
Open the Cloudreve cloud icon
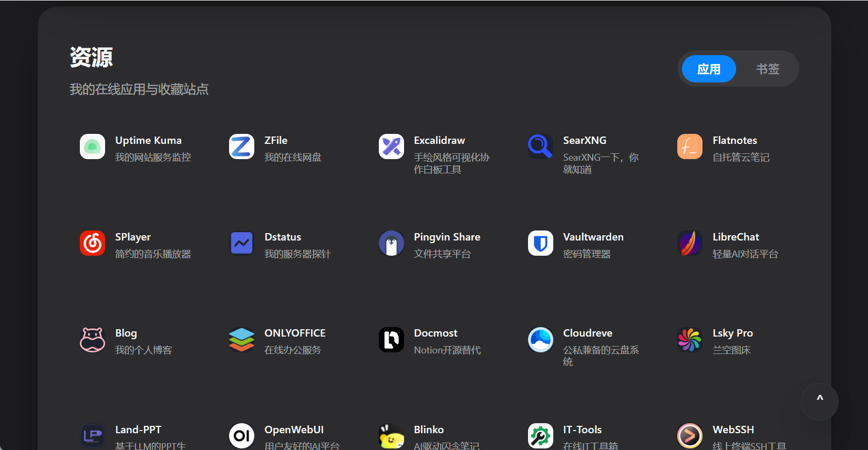pyautogui.click(x=540, y=340)
